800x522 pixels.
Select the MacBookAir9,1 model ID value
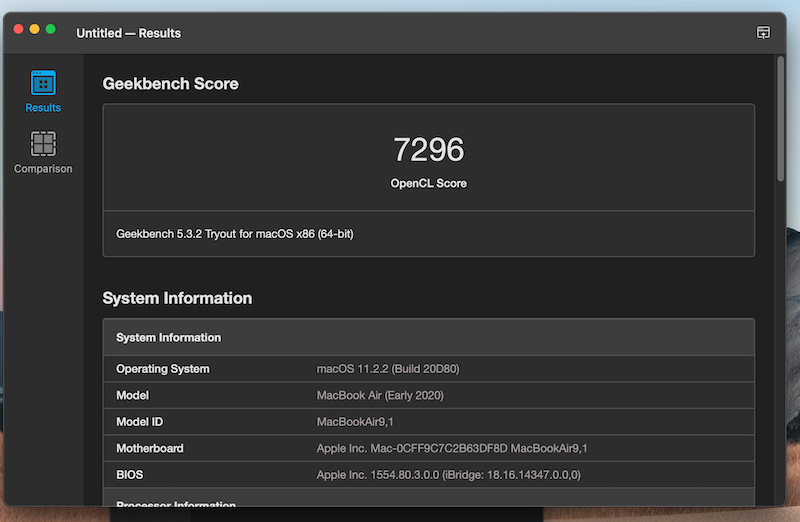(x=355, y=422)
